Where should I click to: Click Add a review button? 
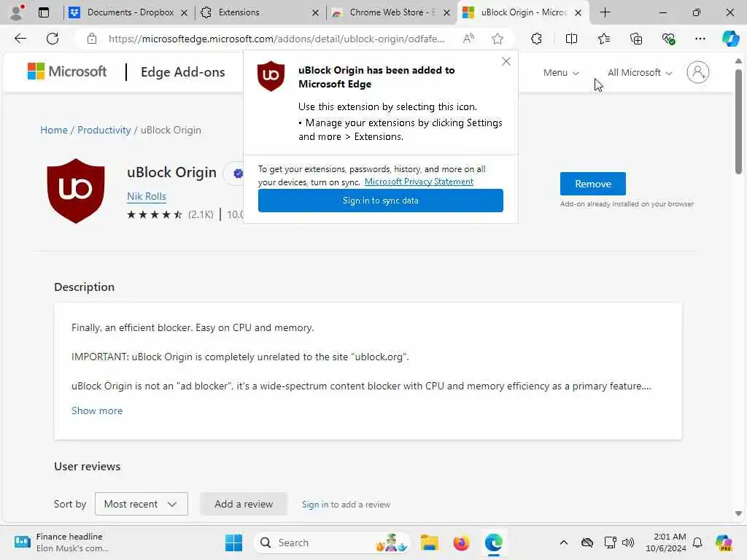click(244, 504)
